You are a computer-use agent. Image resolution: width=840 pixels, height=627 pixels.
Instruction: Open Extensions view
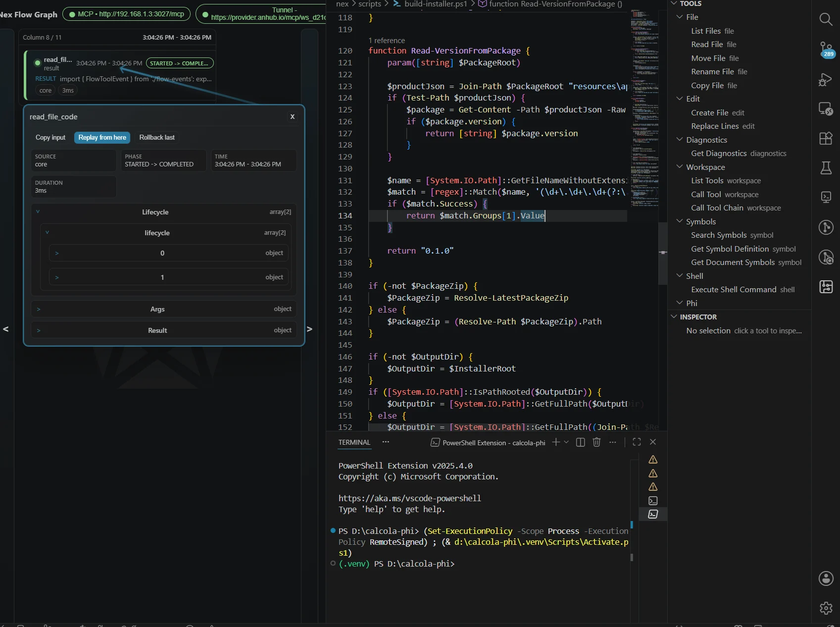point(826,138)
